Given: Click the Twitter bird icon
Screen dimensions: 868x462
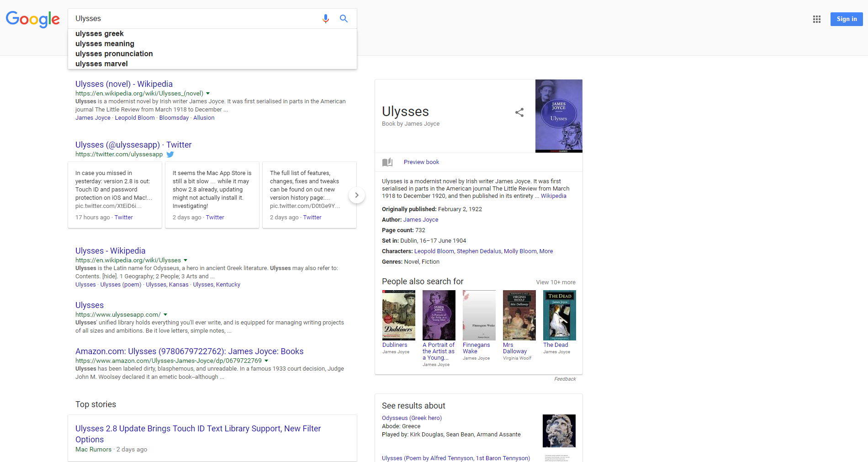Looking at the screenshot, I should (170, 154).
